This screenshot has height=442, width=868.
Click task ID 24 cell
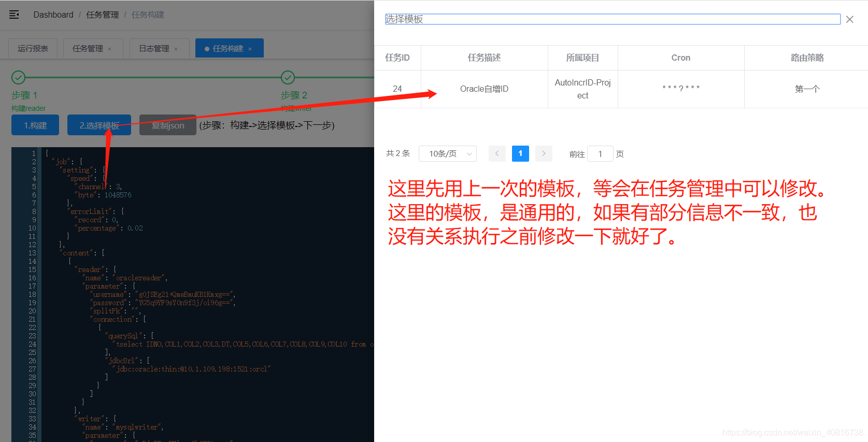[x=397, y=89]
